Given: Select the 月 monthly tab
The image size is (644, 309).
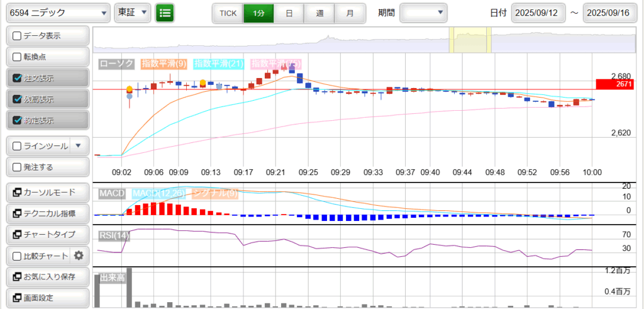Looking at the screenshot, I should tap(350, 13).
